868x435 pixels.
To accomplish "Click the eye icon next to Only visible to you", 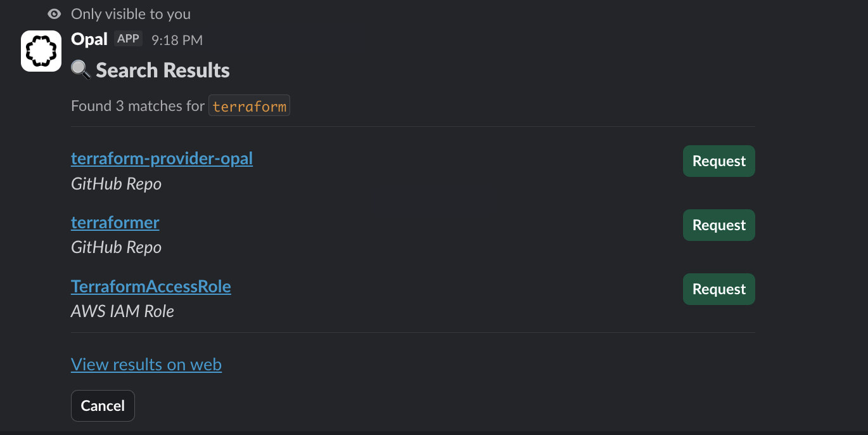I will pyautogui.click(x=54, y=13).
